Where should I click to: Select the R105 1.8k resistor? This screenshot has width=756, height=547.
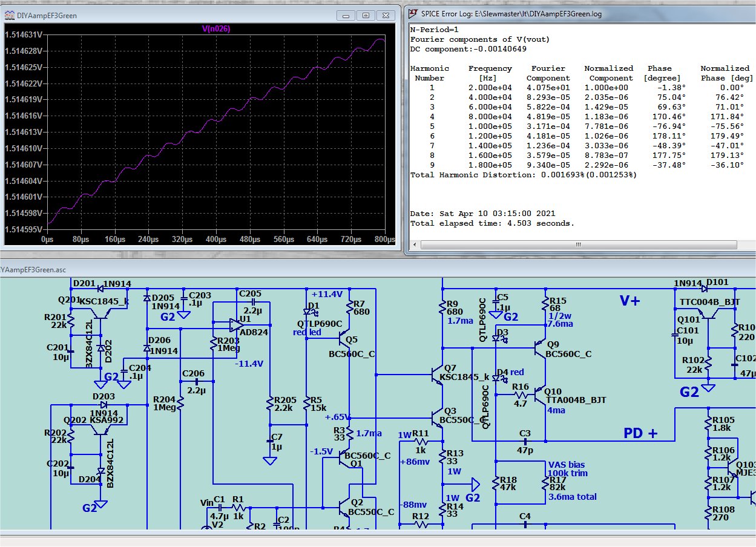(708, 424)
